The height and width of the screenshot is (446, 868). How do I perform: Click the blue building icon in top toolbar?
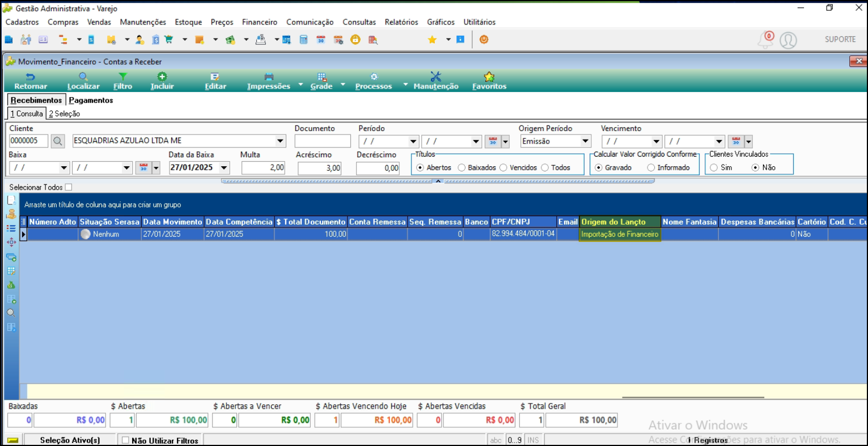9,40
